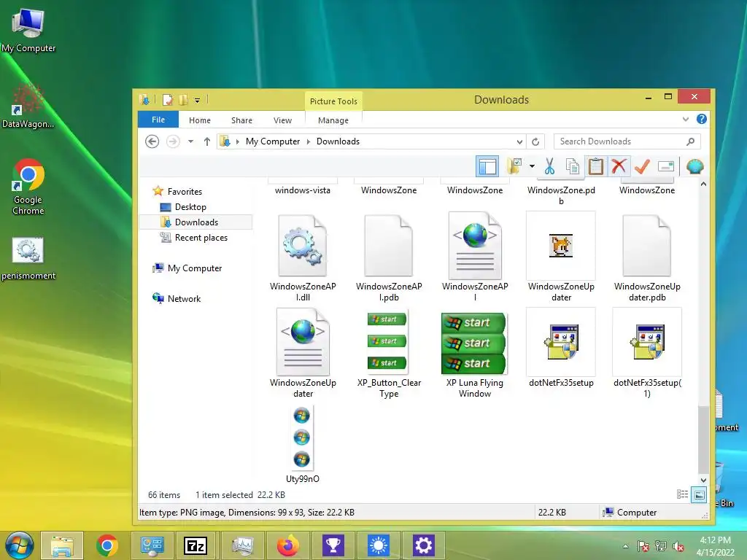Open dropdown arrow beside folder options icon
Image resolution: width=747 pixels, height=560 pixels.
[x=532, y=166]
